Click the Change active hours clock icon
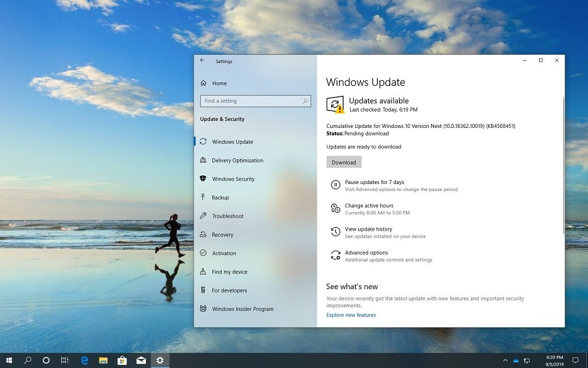This screenshot has height=368, width=588. (335, 209)
